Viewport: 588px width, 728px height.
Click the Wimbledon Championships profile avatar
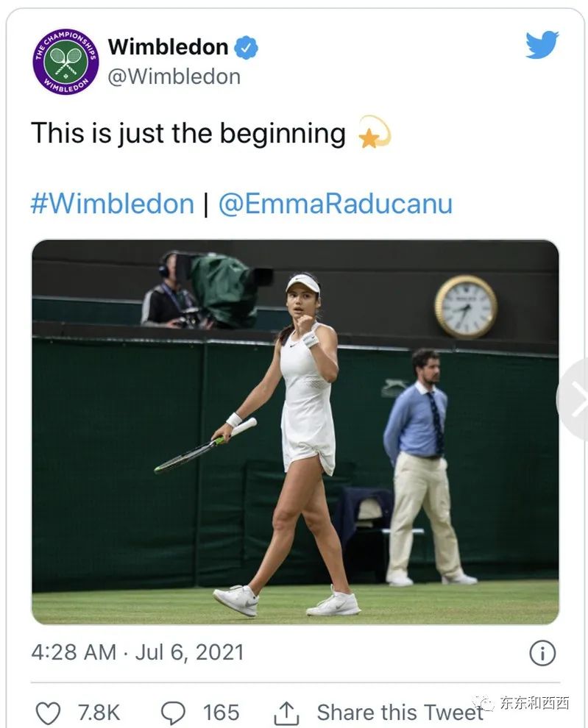(65, 62)
